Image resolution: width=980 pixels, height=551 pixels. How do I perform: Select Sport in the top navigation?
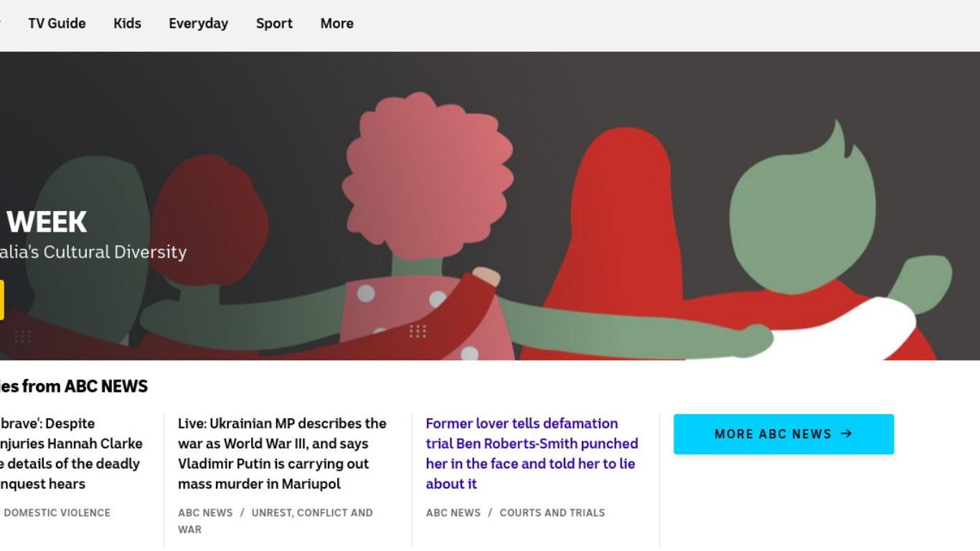click(274, 23)
